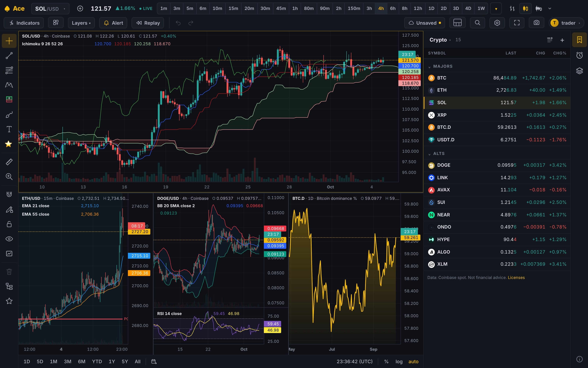
Task: Open the alerts clock panel icon
Action: (x=580, y=55)
